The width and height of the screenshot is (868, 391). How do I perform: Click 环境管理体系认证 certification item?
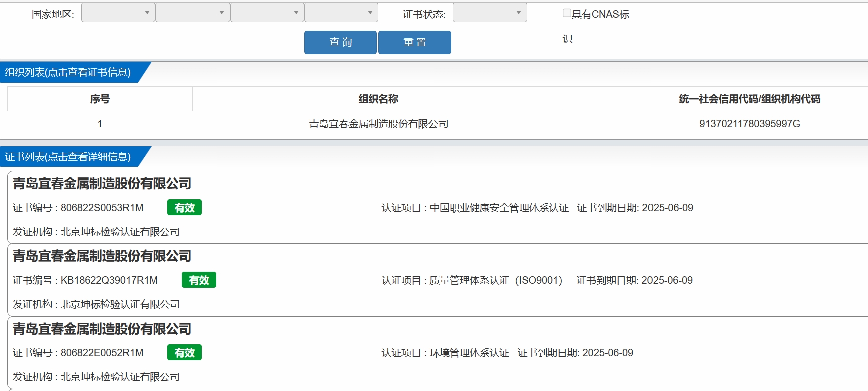click(x=469, y=353)
